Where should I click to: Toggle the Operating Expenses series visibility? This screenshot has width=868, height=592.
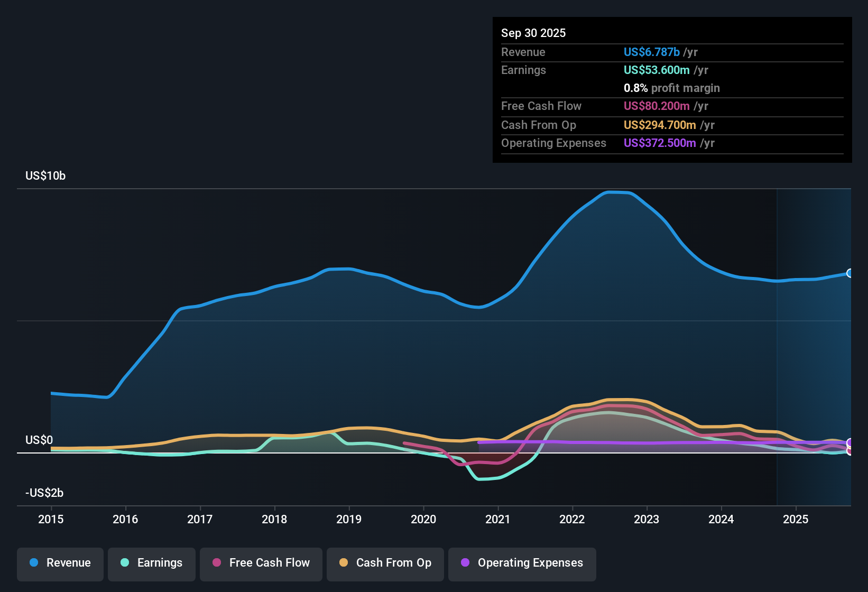coord(522,563)
